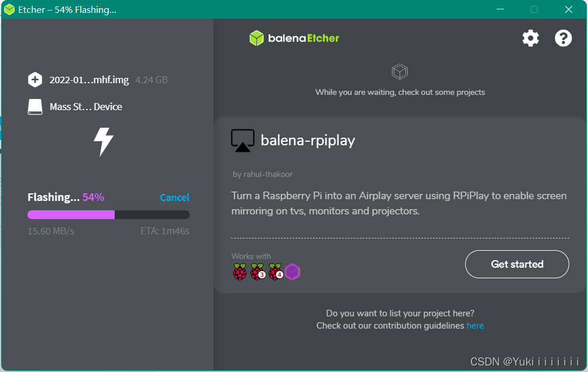
Task: Click 'Do you want to list your project here?' text
Action: coord(400,313)
